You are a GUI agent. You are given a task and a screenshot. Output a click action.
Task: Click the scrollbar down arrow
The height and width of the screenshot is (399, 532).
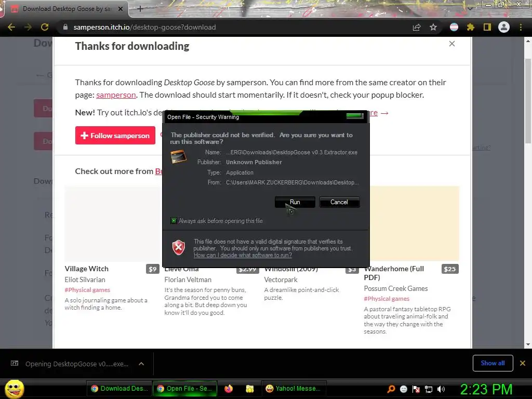(x=528, y=344)
